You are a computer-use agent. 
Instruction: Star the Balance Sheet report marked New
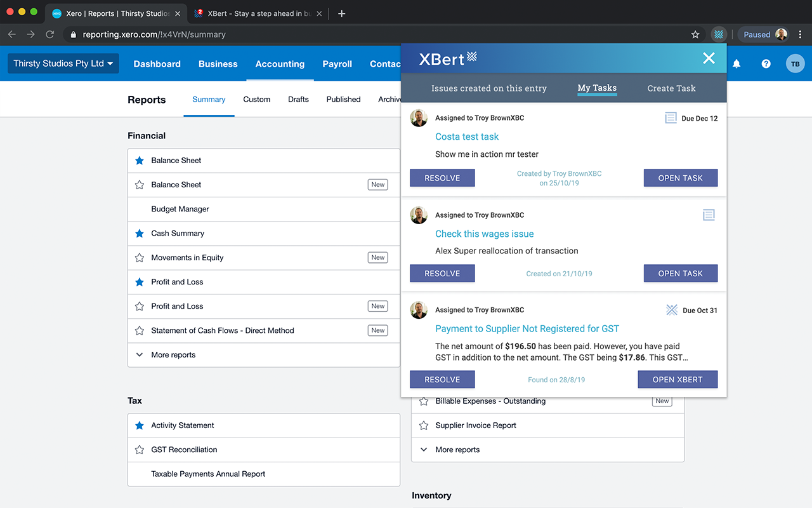click(140, 185)
